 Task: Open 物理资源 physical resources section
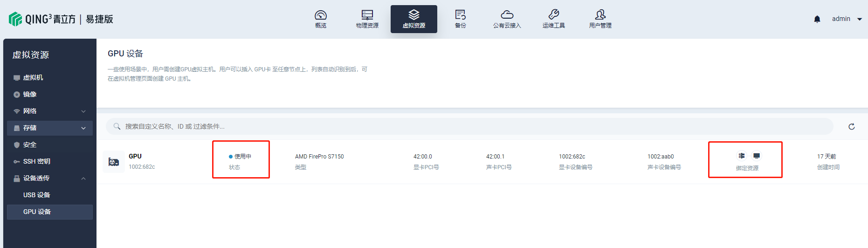[x=367, y=19]
